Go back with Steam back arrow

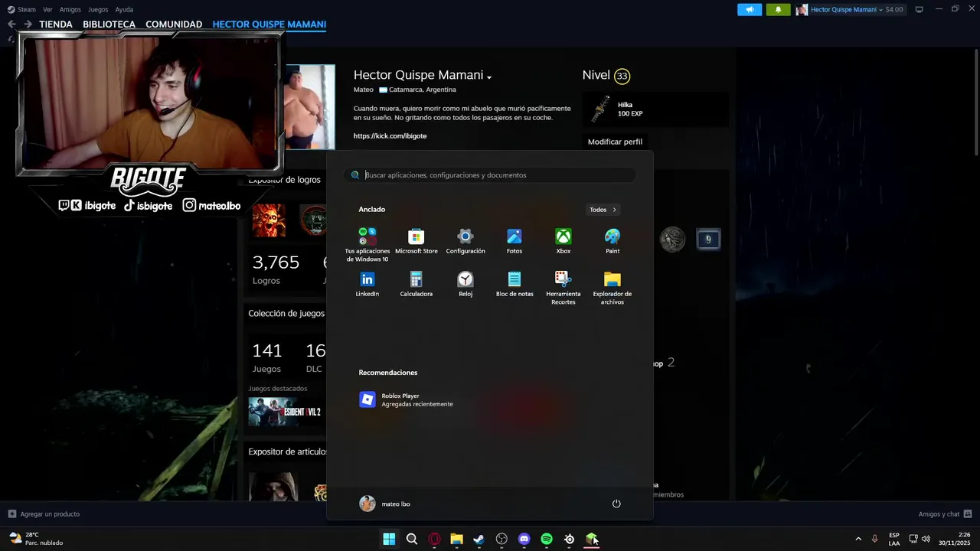point(11,24)
